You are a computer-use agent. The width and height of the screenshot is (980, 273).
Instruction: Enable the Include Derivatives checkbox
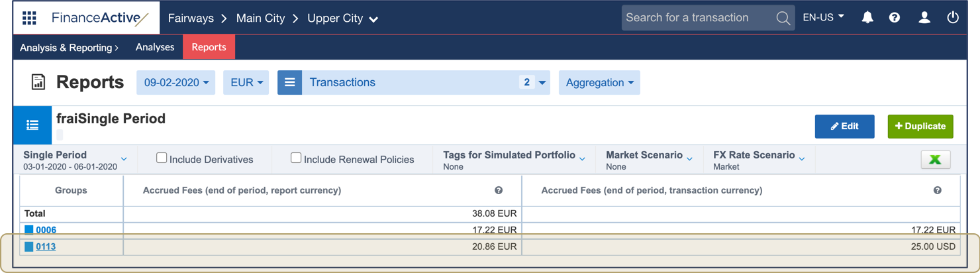point(162,158)
